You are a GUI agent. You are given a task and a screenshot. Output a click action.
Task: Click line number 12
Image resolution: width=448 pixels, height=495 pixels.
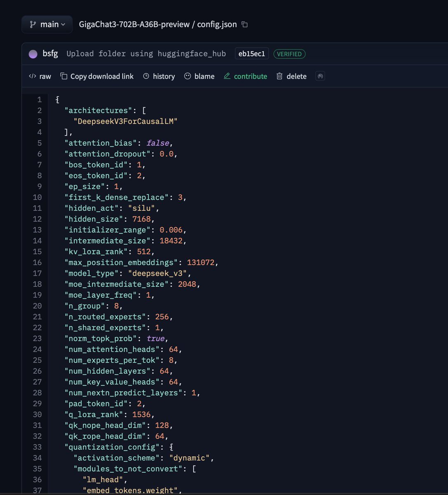tap(38, 219)
